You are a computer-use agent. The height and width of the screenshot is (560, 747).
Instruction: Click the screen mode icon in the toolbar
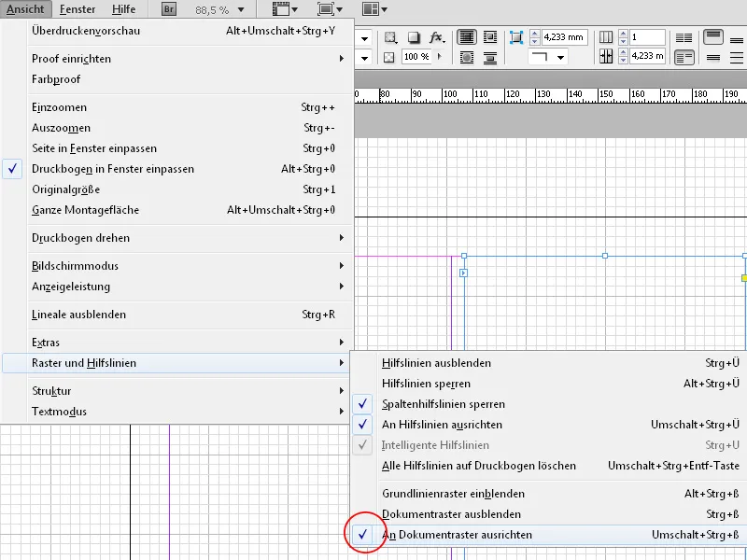[x=327, y=8]
